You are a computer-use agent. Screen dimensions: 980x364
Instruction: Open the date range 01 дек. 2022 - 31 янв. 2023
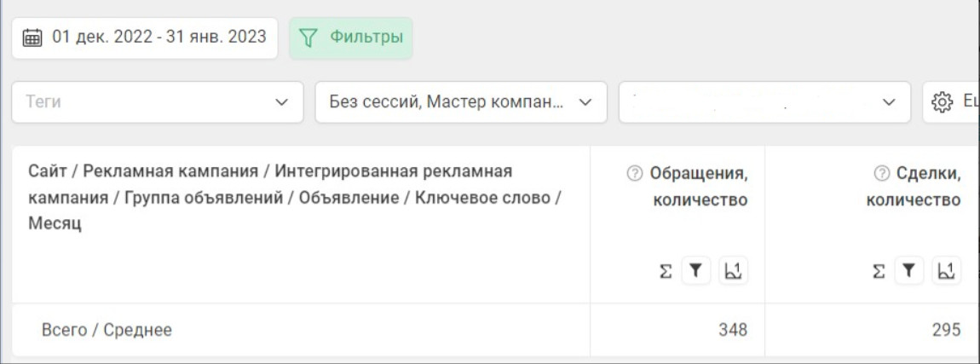pyautogui.click(x=159, y=38)
